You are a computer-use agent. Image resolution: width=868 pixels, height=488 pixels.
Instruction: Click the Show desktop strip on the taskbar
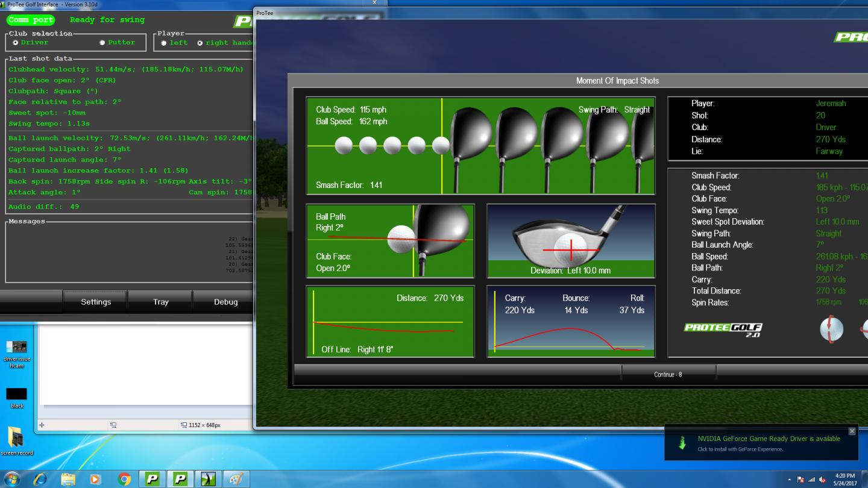864,480
